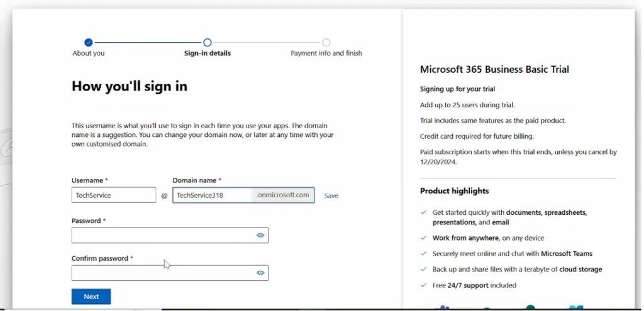Click the Confirm password label
Image resolution: width=644 pixels, height=311 pixels.
(100, 258)
